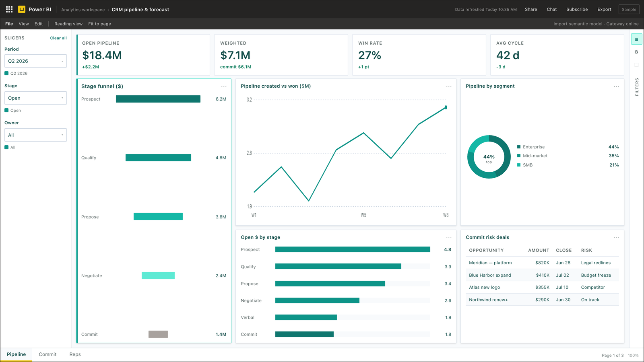Select Fit to page

pos(99,24)
